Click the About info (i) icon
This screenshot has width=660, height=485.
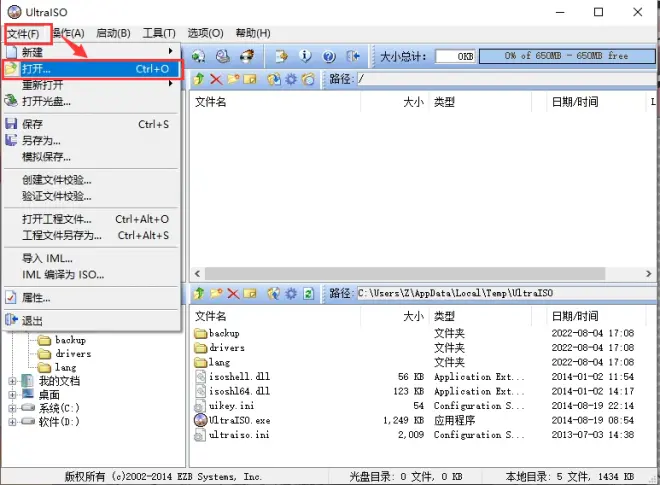(x=305, y=56)
